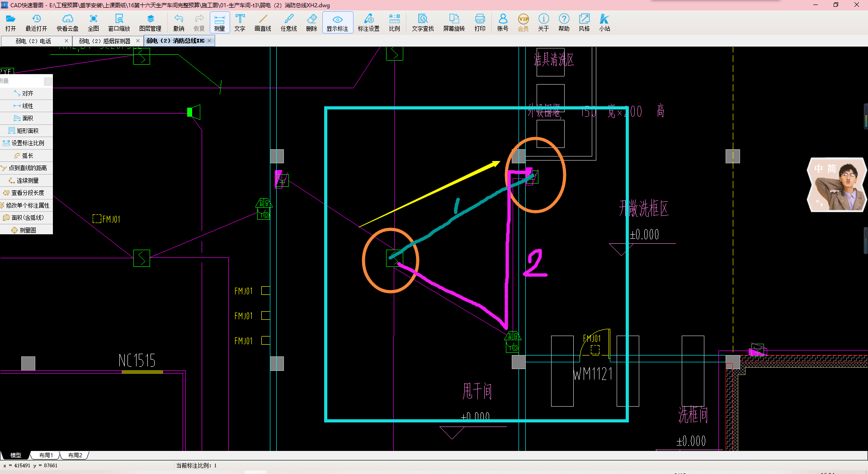Choose 弧长 arc length measurement
Screen dimensions: 868x474
(26, 156)
